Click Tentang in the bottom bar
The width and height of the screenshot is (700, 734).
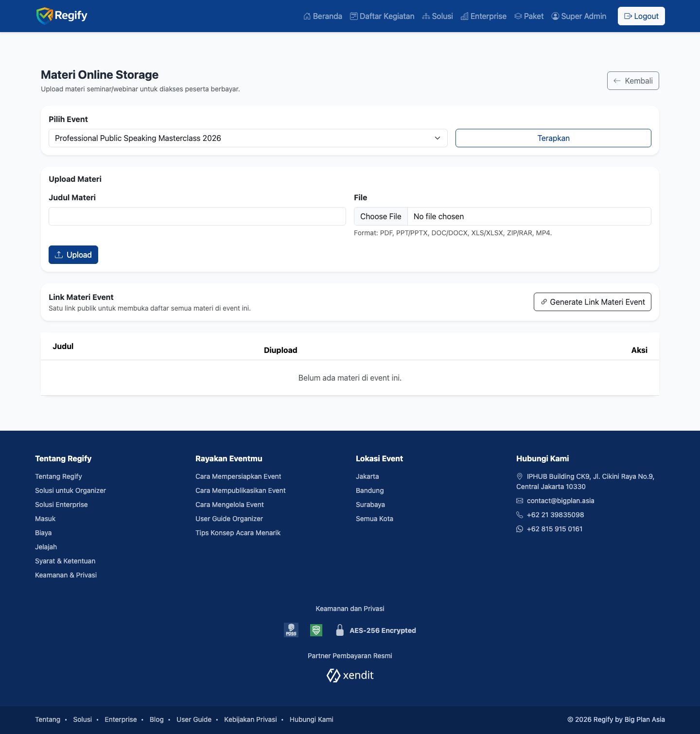point(48,719)
